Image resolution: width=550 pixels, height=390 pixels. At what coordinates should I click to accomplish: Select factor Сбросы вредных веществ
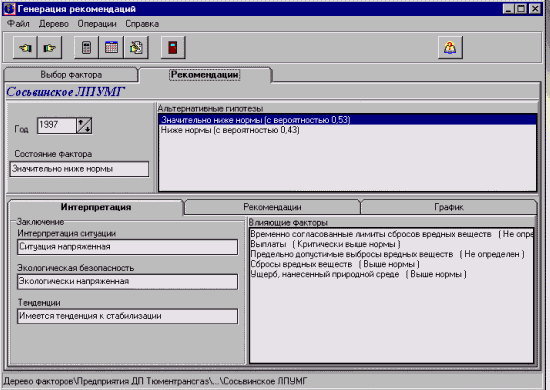pos(391,264)
